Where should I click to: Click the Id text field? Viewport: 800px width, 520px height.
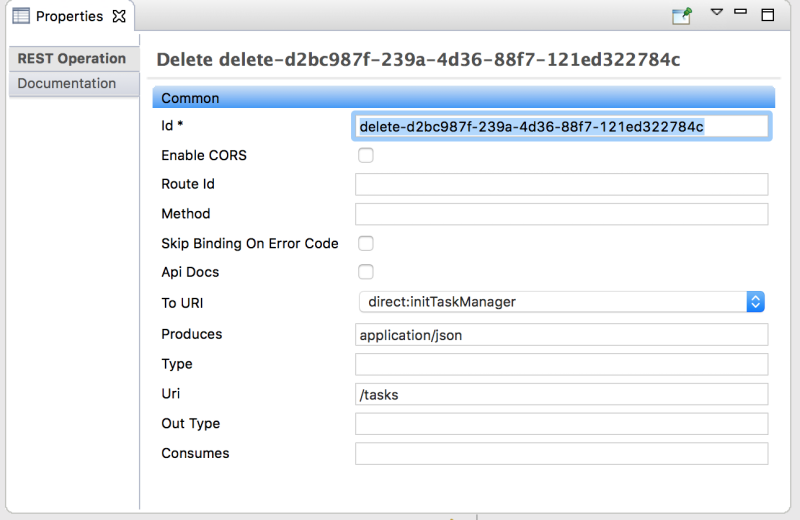pyautogui.click(x=562, y=126)
